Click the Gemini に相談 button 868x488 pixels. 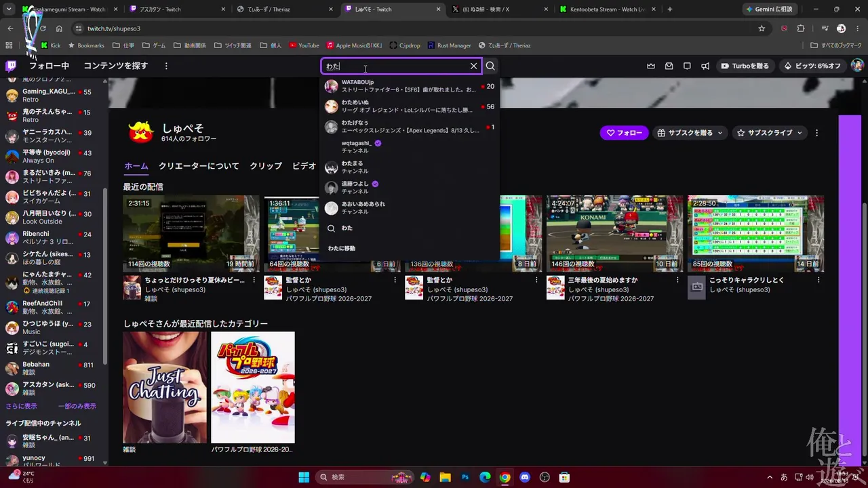[x=769, y=9]
